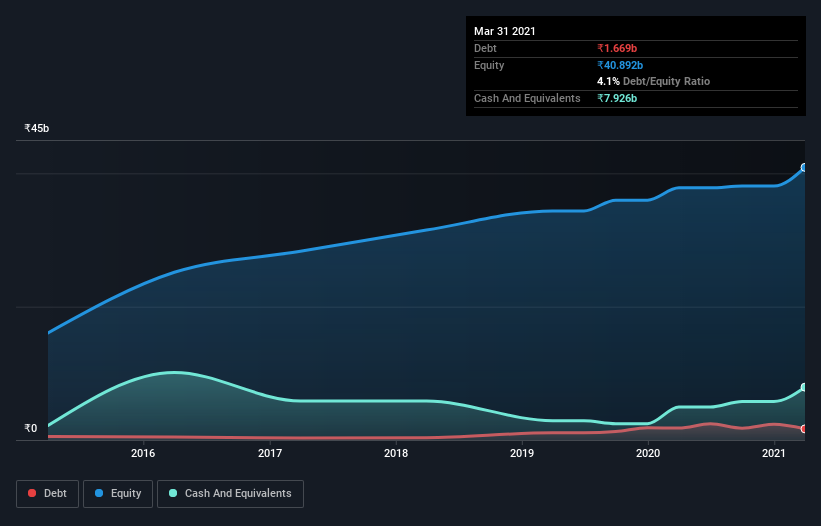
Task: Select the 2020 x-axis label
Action: point(648,453)
